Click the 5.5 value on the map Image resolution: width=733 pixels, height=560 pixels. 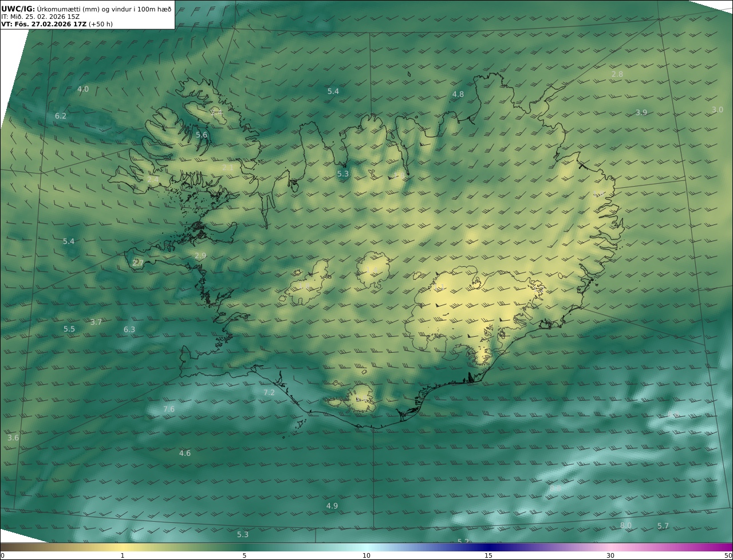click(69, 329)
